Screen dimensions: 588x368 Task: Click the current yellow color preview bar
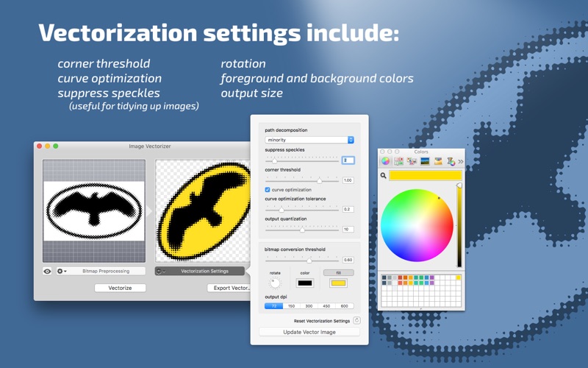click(426, 175)
